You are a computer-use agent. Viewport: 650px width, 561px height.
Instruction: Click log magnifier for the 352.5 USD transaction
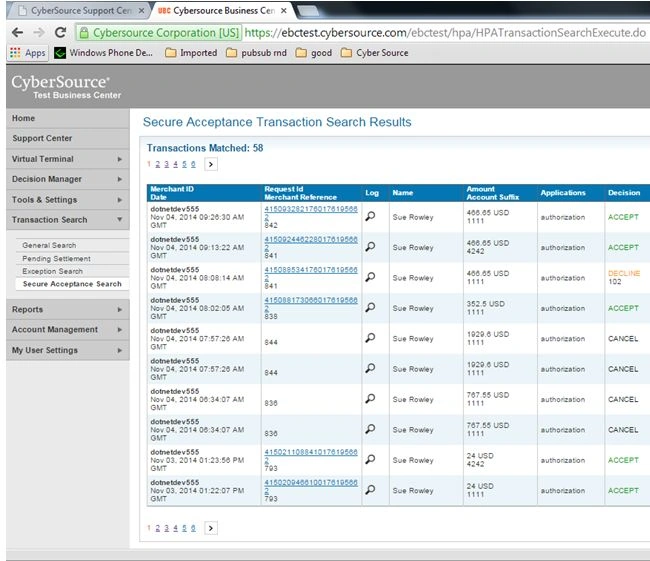[370, 308]
